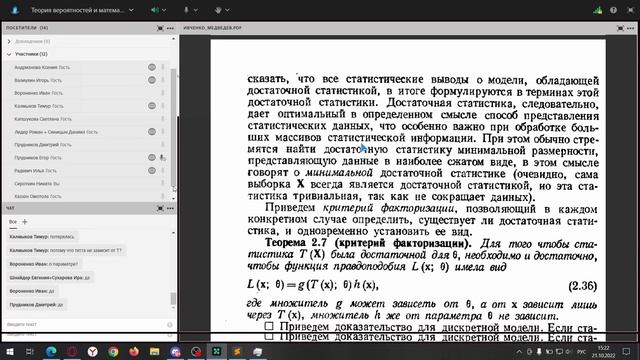Screen dimensions: 640x360
Task: Maximize the PDF share pod fullscreen icon
Action: click(x=620, y=28)
